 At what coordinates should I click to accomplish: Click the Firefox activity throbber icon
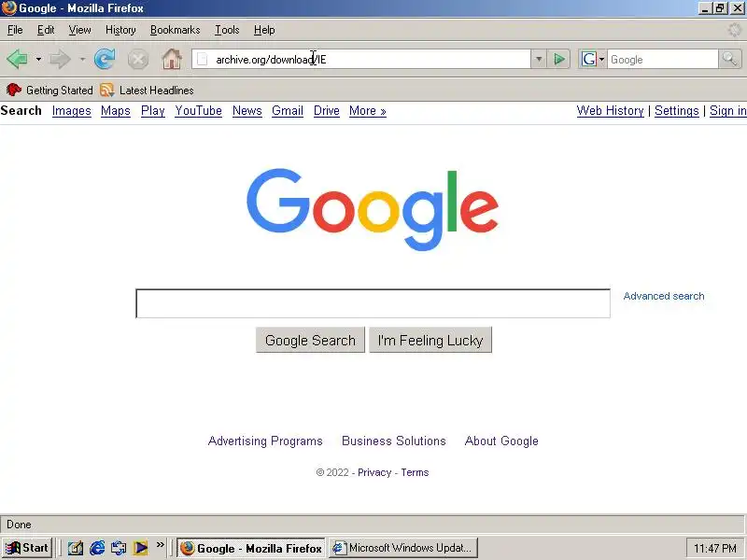[734, 30]
